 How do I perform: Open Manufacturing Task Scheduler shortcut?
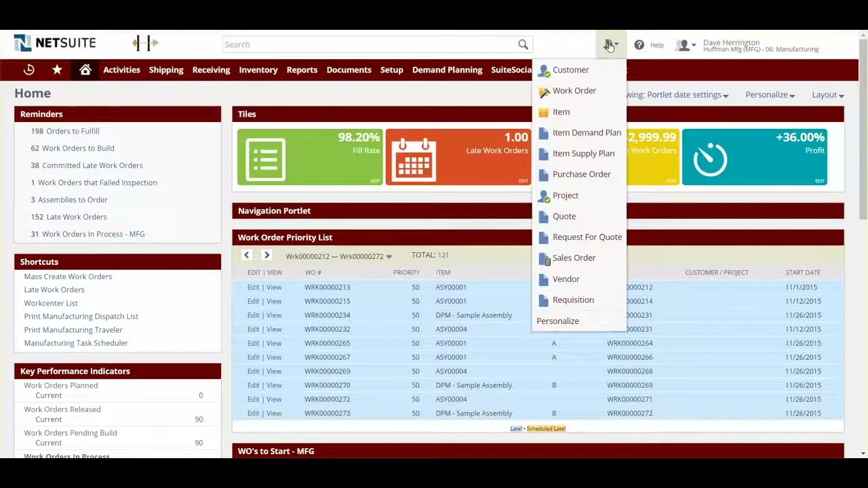76,343
